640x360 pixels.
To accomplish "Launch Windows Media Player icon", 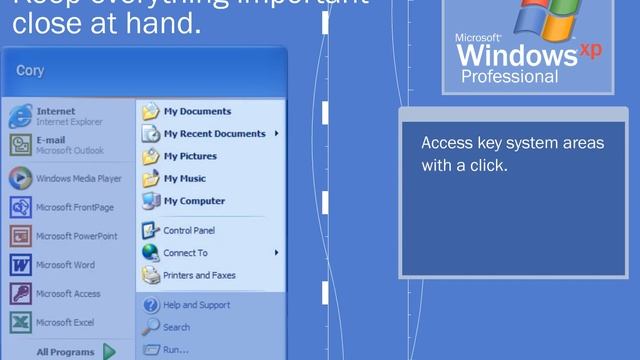I will point(20,178).
